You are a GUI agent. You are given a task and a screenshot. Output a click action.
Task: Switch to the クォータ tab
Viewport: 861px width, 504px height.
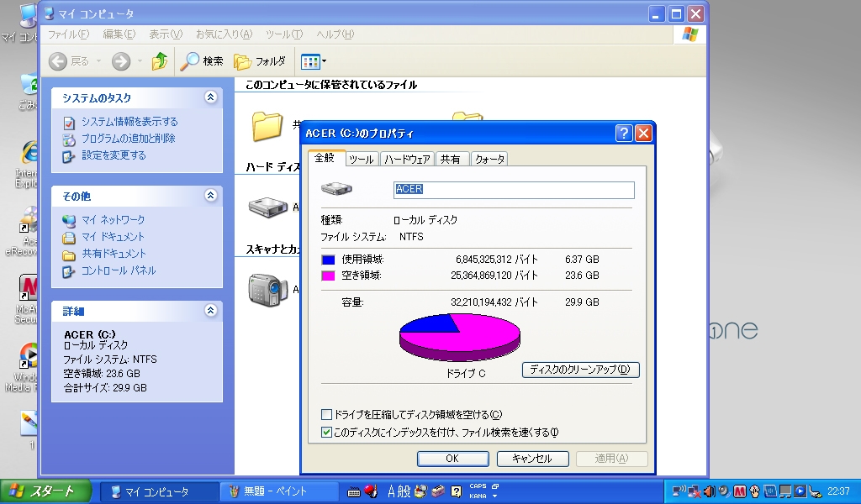coord(489,159)
